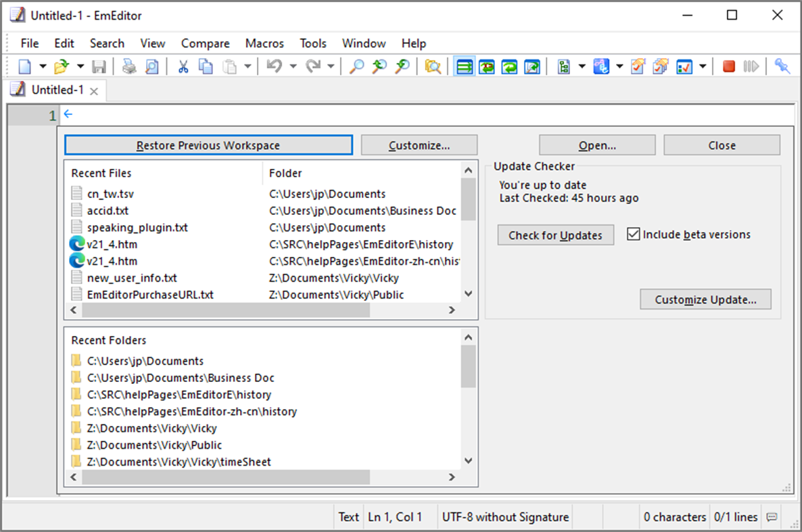
Task: Click the highlighted Wrap by Window icon
Action: coord(464,66)
